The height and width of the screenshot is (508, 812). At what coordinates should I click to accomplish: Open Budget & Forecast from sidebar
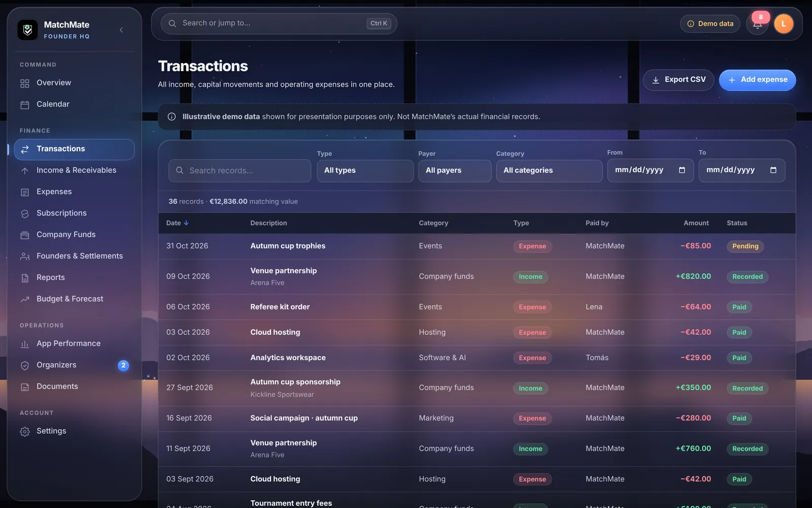point(74,299)
